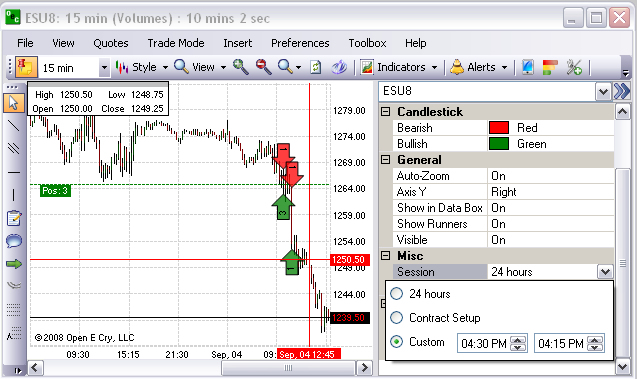637x379 pixels.
Task: Collapse the Candlestick section
Action: (x=386, y=111)
